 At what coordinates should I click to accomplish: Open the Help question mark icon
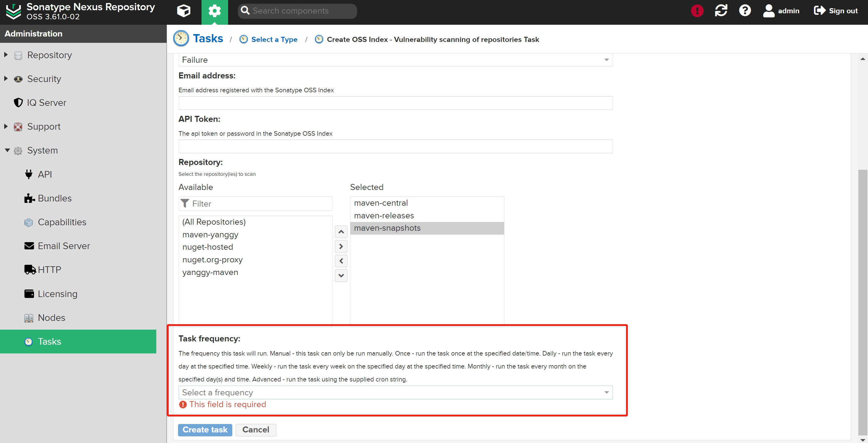coord(745,11)
